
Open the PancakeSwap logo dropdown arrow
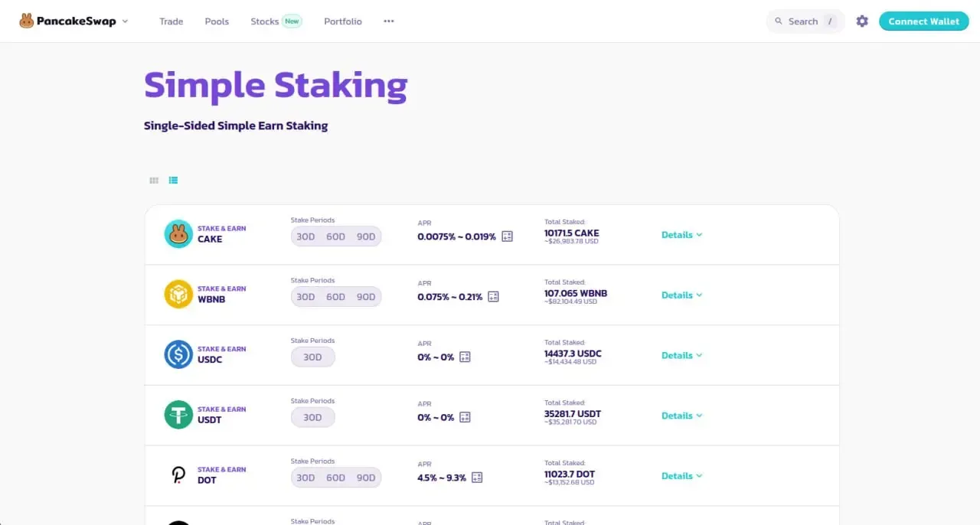tap(125, 21)
